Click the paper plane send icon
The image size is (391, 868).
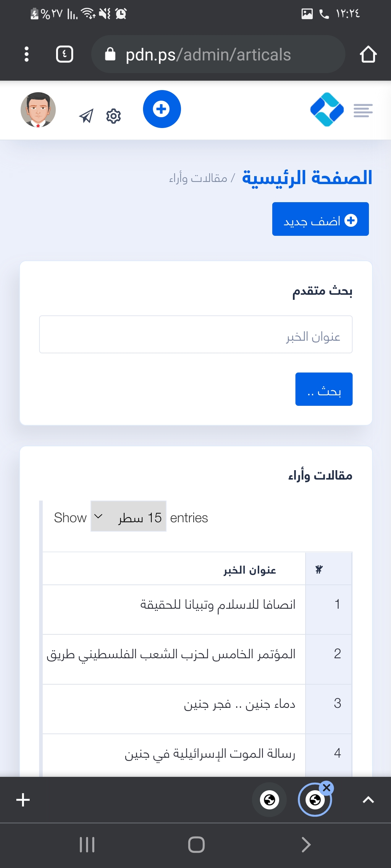click(x=86, y=116)
